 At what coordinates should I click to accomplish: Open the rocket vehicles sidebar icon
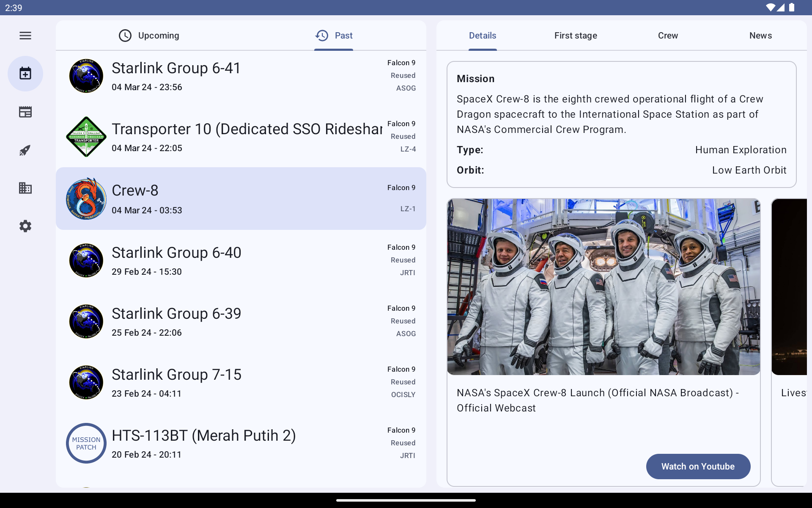(25, 150)
